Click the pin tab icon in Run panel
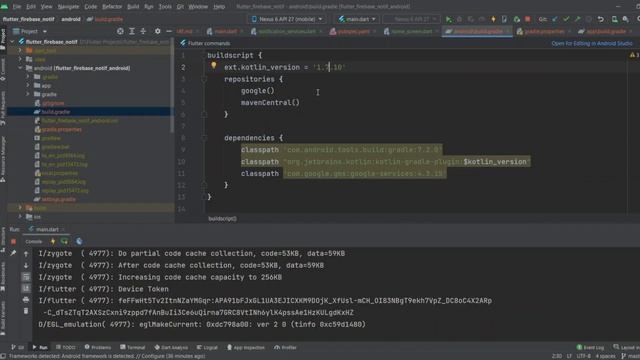This screenshot has width=640, height=360. (13, 253)
